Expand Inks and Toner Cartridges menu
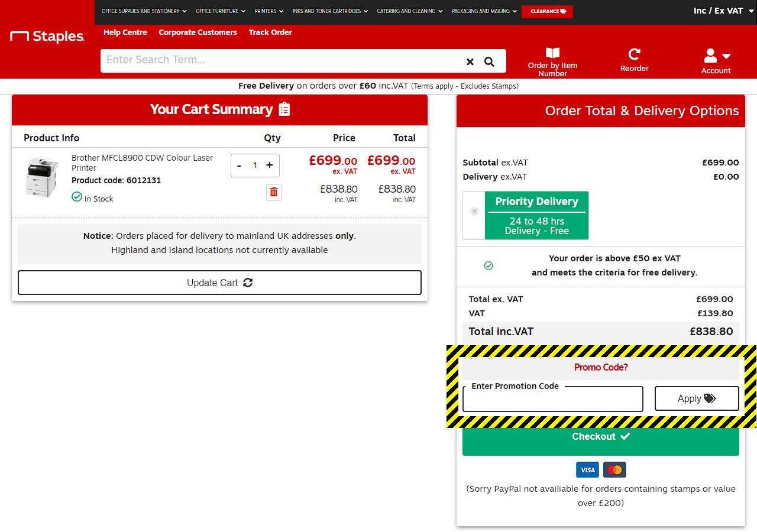Image resolution: width=757 pixels, height=532 pixels. [x=330, y=11]
